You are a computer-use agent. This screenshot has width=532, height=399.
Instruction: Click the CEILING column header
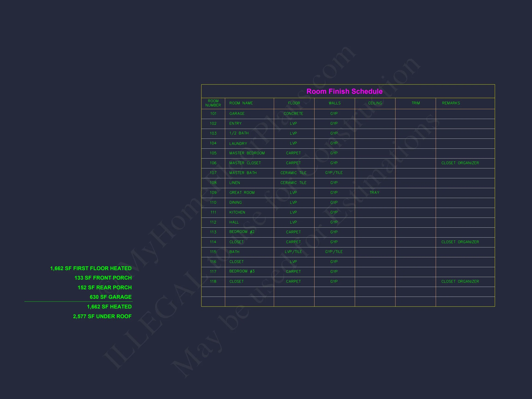pyautogui.click(x=375, y=103)
